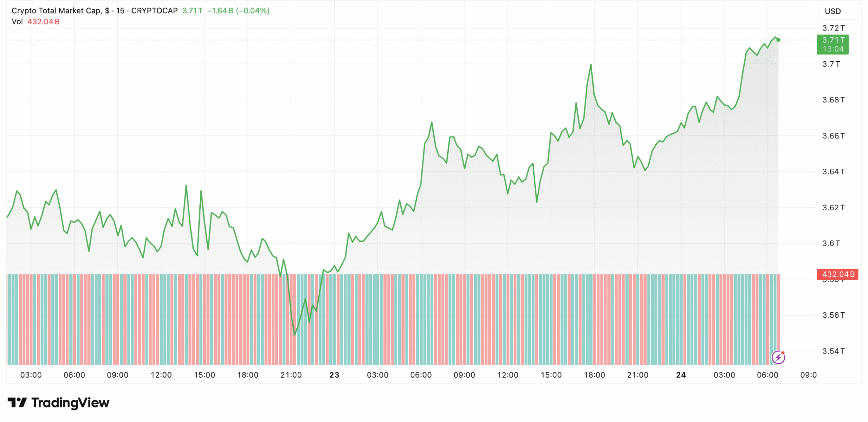Viewport: 868px width, 422px height.
Task: Select the 23 date marker on the time axis
Action: [x=334, y=375]
